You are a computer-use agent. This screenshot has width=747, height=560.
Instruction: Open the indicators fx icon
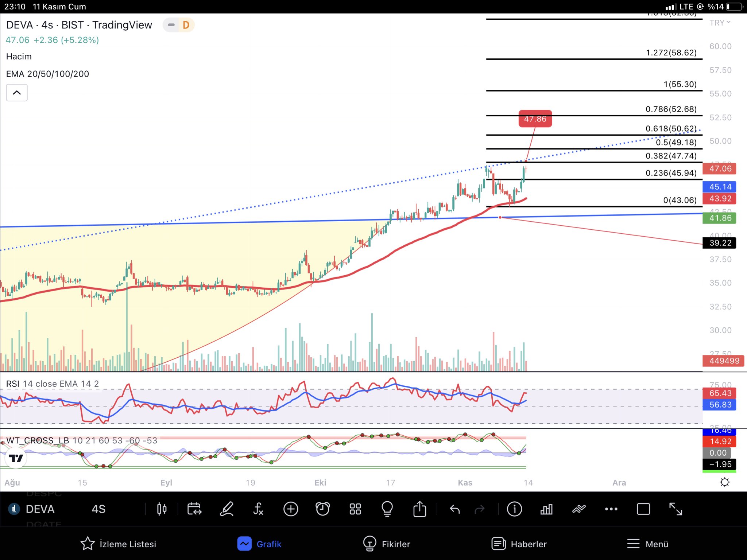[258, 509]
